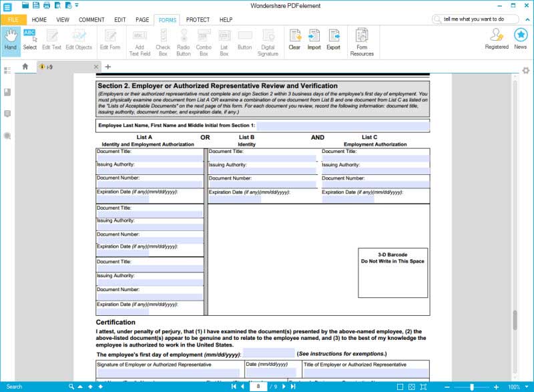This screenshot has height=392, width=534.
Task: Close the i-9 document tab
Action: (x=96, y=67)
